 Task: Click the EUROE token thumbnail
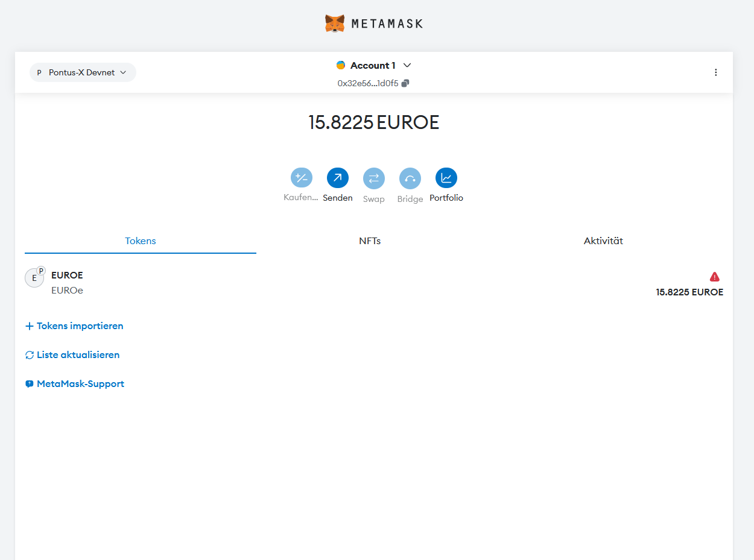[x=34, y=277]
